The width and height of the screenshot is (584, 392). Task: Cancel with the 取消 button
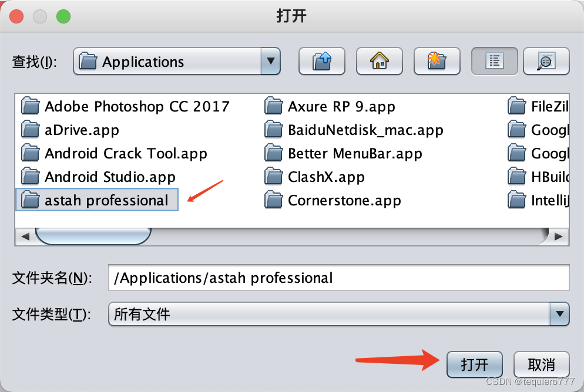click(x=541, y=364)
